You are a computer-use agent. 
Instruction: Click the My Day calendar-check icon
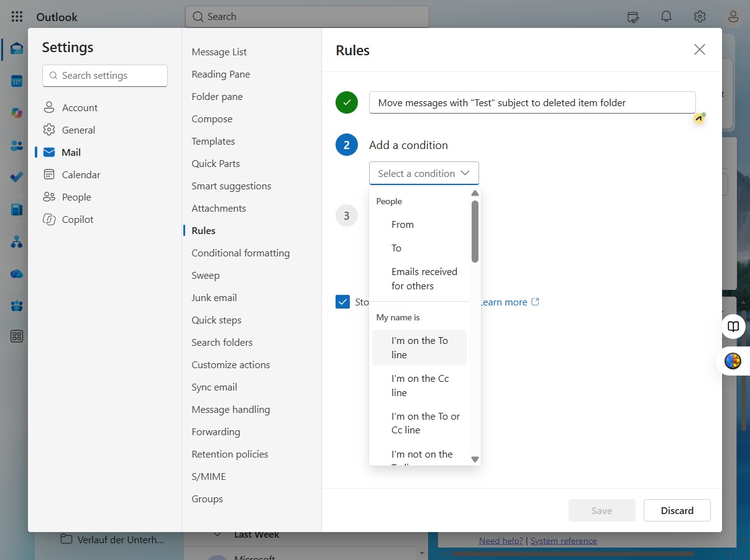633,17
